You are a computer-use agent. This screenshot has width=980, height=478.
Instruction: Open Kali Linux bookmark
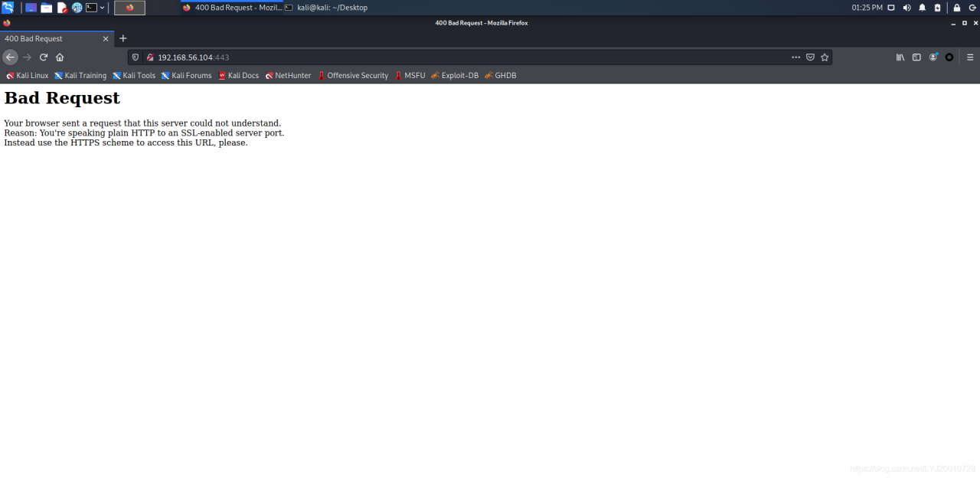28,76
